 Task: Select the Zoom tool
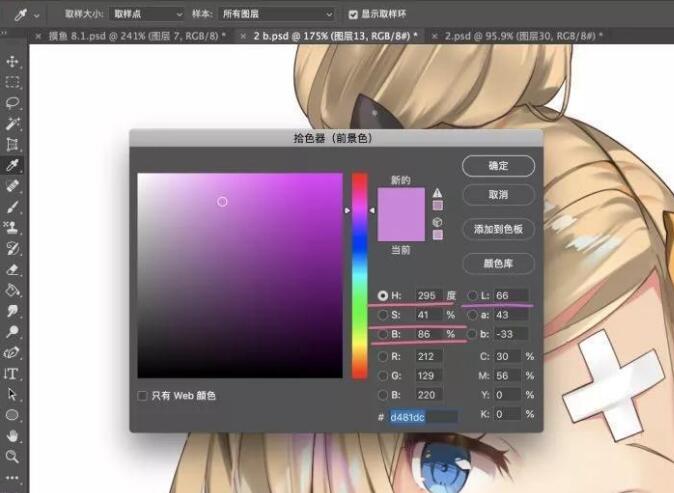[x=12, y=456]
